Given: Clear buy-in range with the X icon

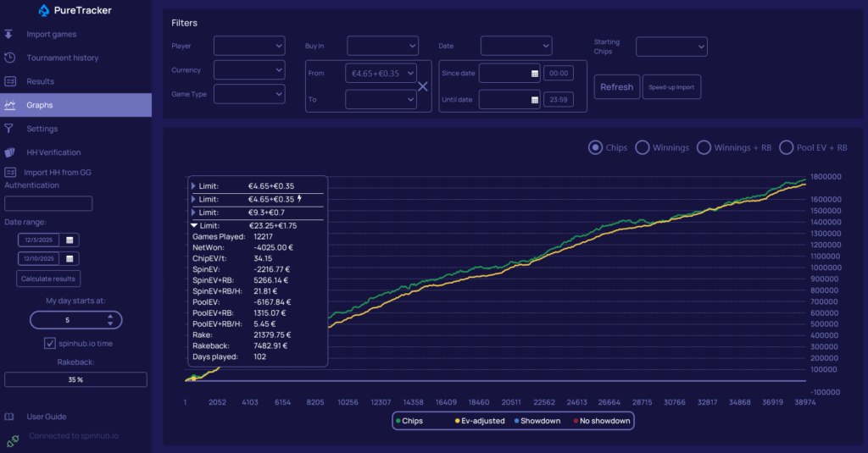Looking at the screenshot, I should (423, 86).
